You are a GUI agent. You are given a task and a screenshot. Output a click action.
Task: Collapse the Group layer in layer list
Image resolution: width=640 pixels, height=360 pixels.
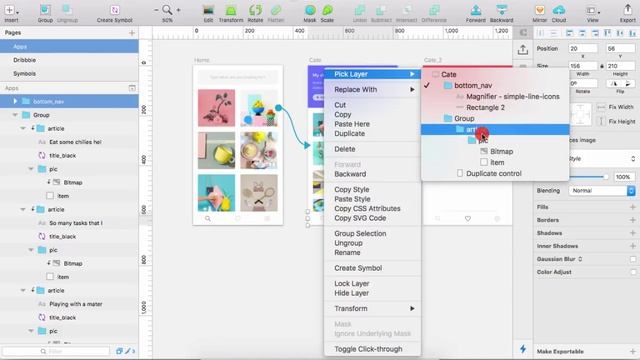(x=15, y=115)
